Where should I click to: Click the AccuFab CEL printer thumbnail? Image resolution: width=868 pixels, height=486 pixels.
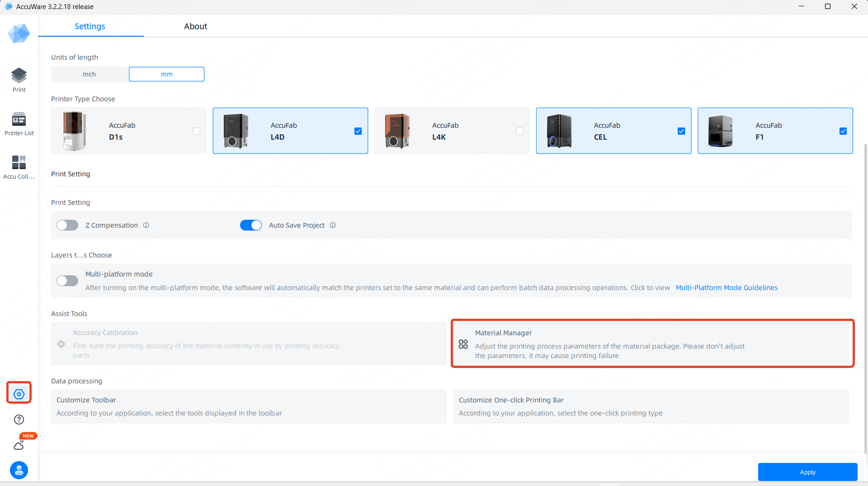coord(559,131)
